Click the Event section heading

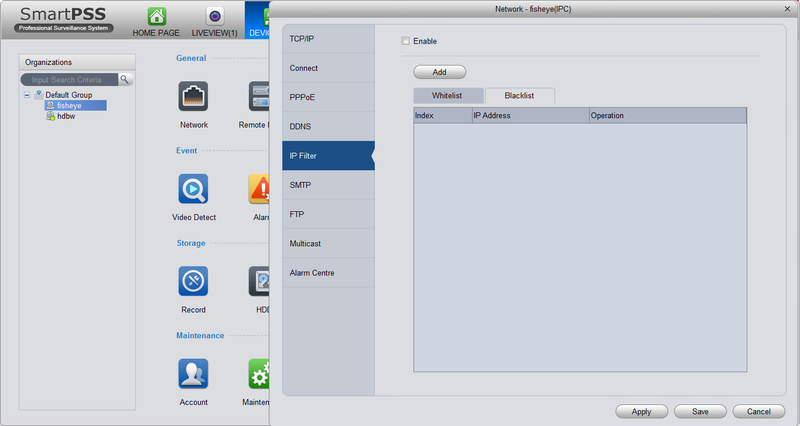point(187,151)
